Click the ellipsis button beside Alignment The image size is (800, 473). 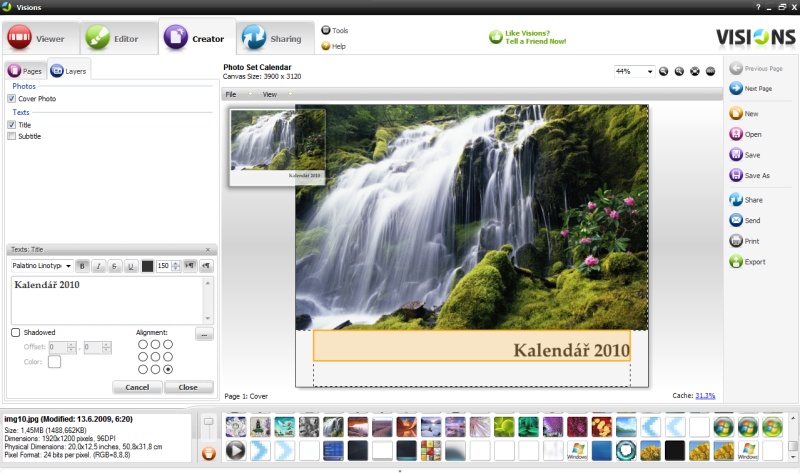pyautogui.click(x=204, y=334)
